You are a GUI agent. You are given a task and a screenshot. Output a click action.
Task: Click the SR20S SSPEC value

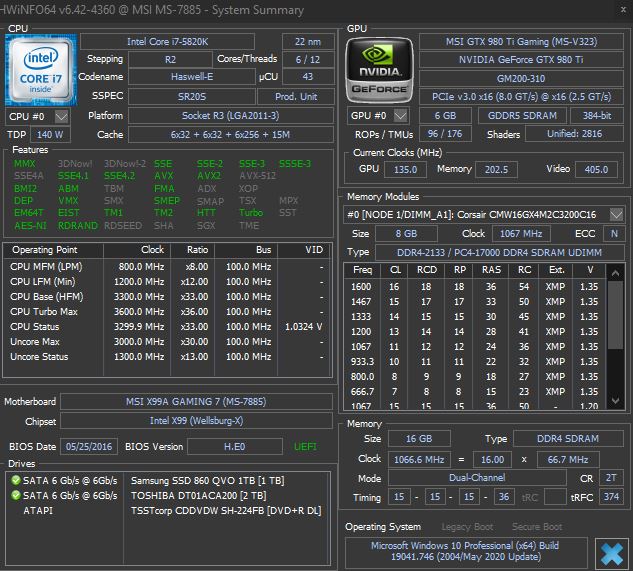[x=192, y=97]
